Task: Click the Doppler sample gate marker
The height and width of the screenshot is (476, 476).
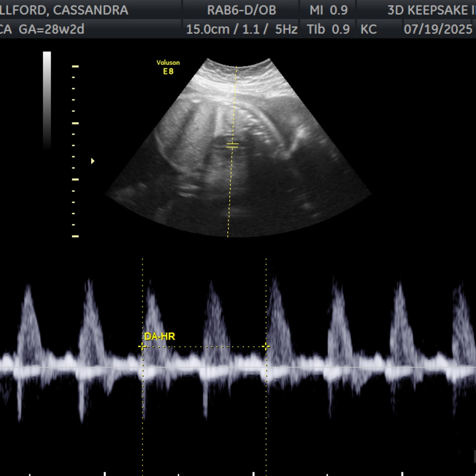Action: 232,145
